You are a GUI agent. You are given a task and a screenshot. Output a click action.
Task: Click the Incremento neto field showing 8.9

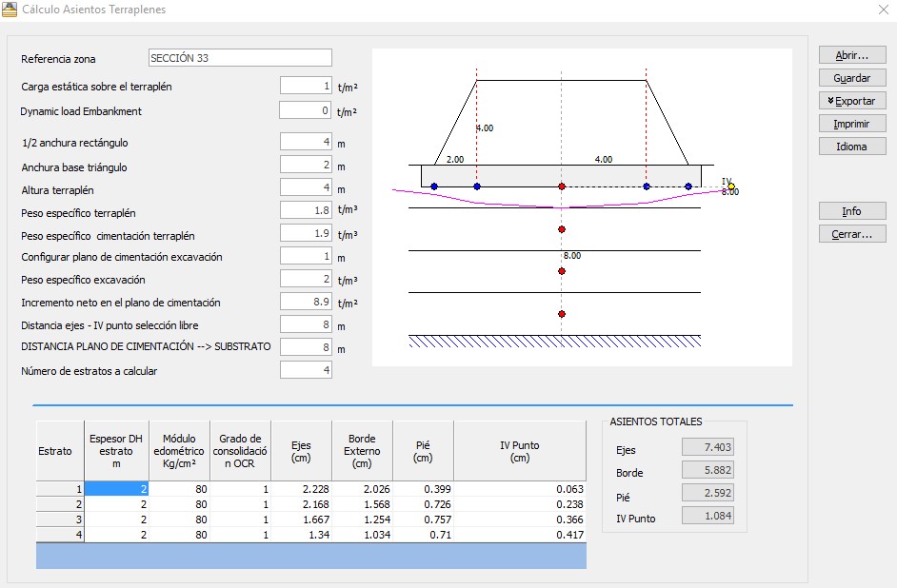pos(306,302)
